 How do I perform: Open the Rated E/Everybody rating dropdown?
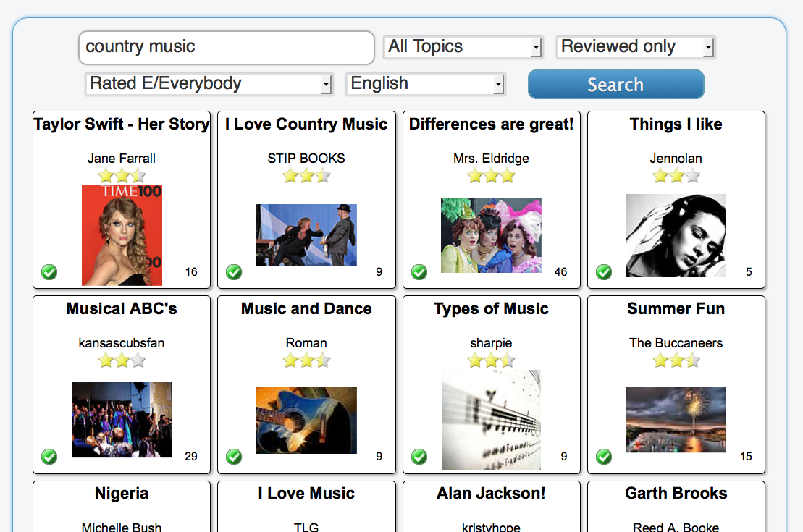coord(209,84)
